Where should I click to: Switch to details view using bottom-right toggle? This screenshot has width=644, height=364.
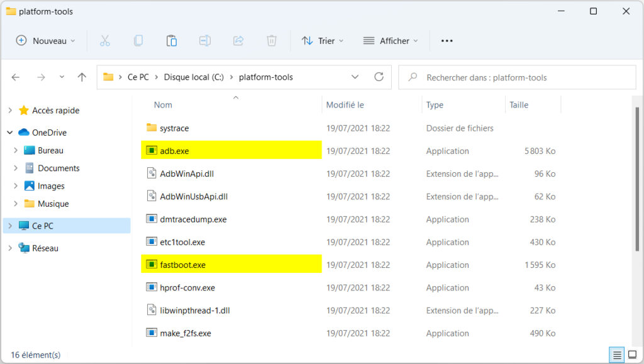click(617, 355)
